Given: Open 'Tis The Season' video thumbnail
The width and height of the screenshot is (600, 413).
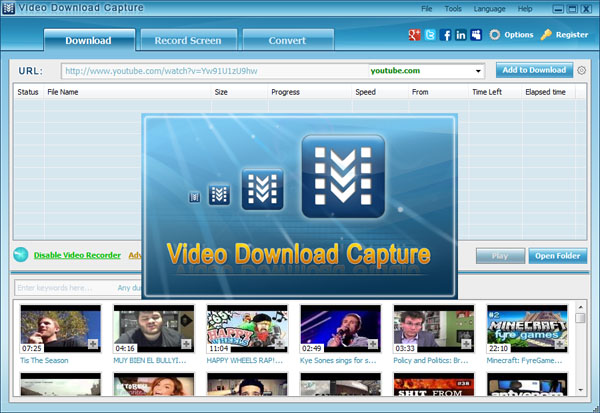Looking at the screenshot, I should pos(60,329).
